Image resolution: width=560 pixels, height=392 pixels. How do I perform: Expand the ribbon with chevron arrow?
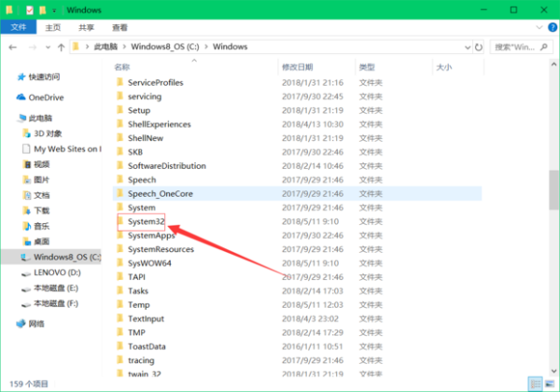coord(539,28)
